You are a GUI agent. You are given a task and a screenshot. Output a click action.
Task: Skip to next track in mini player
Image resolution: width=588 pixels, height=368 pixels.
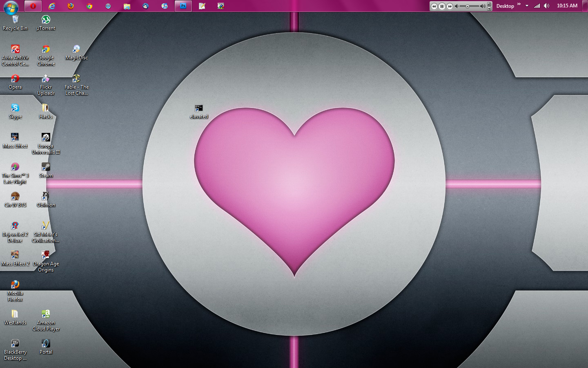point(450,6)
